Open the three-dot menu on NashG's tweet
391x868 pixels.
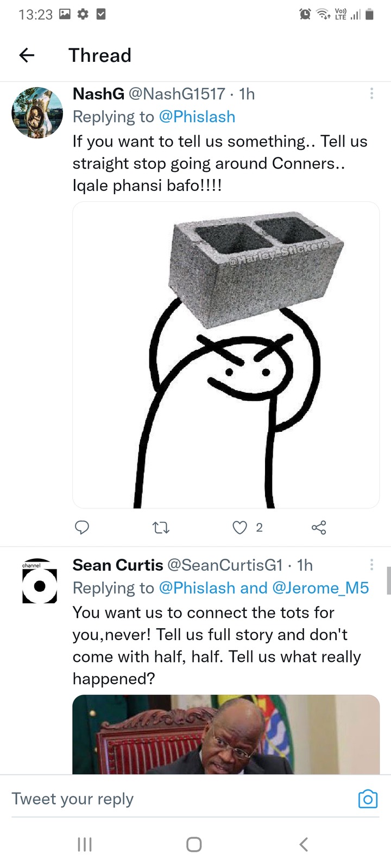coord(371,93)
